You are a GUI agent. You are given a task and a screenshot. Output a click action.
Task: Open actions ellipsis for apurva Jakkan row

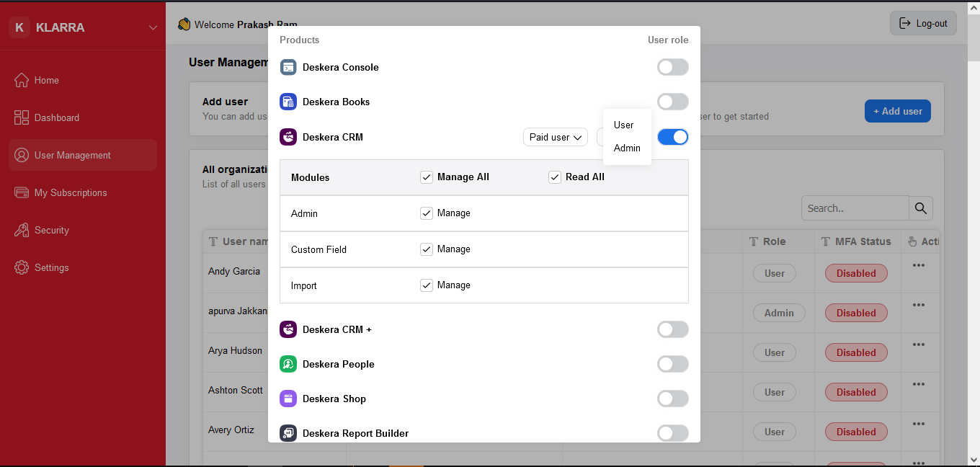tap(918, 305)
